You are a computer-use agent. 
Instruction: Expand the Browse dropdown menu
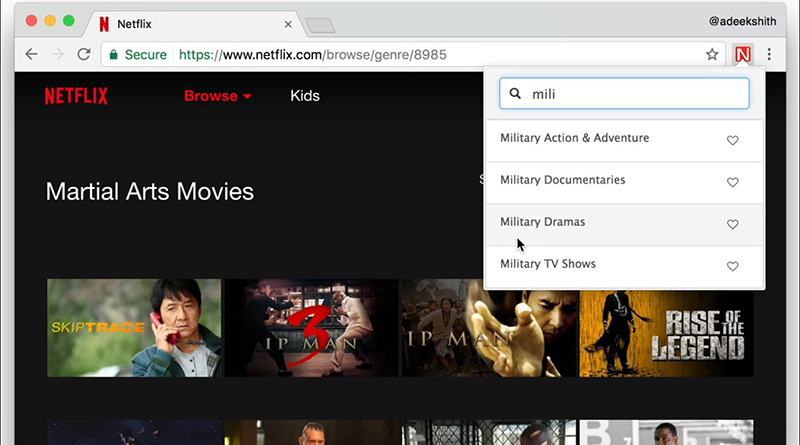click(217, 96)
